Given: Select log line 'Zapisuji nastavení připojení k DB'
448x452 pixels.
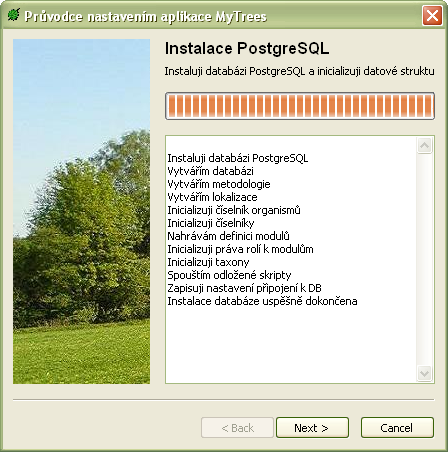Looking at the screenshot, I should (244, 288).
